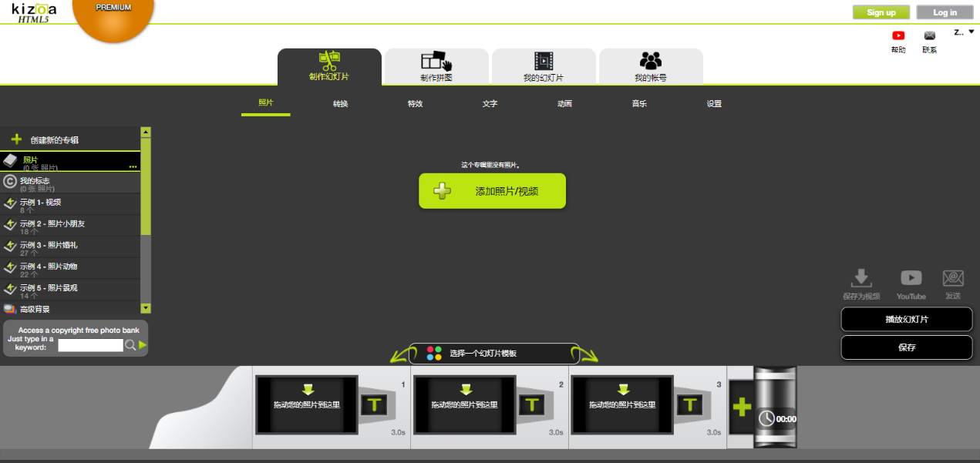Open the YouTube 帮助 icon
Screen dimensions: 980x463
coord(898,35)
